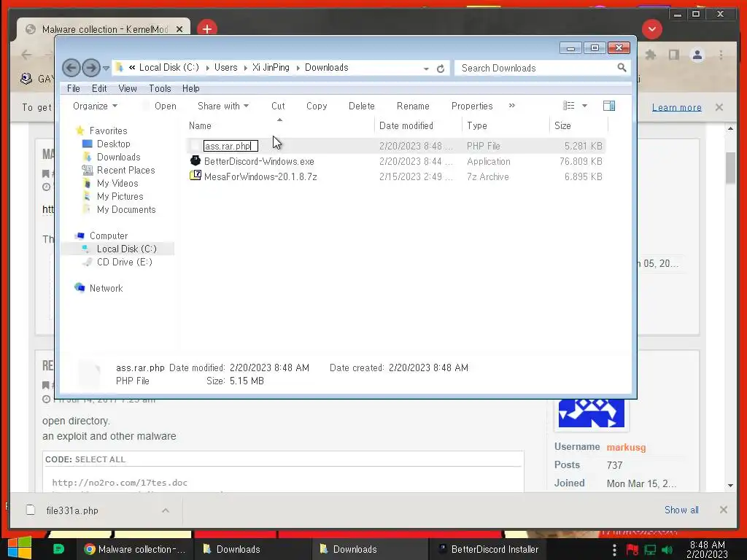This screenshot has width=747, height=560.
Task: Open the view options dropdown arrow
Action: tap(584, 106)
